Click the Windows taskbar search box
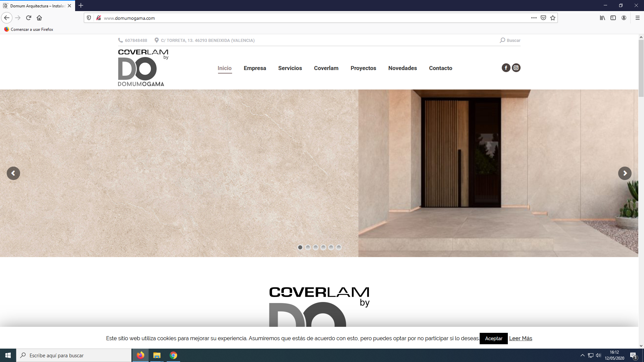 [x=74, y=355]
